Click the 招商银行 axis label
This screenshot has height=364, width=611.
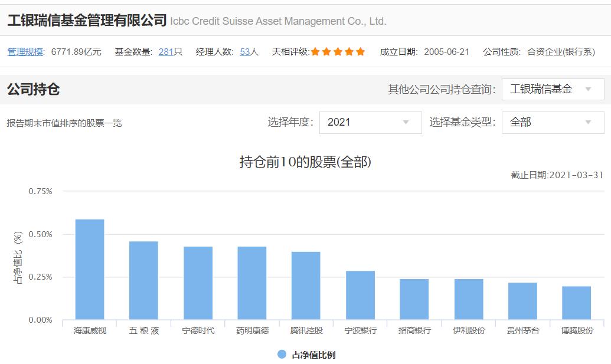click(414, 330)
